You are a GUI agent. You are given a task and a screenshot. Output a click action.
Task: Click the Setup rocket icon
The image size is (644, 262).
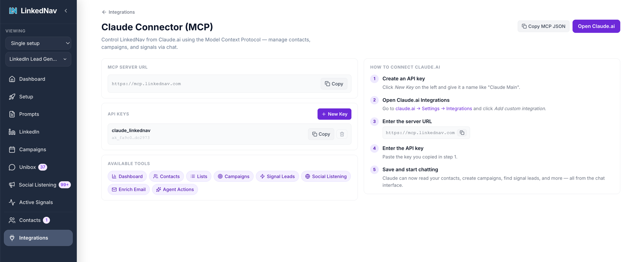(x=12, y=96)
